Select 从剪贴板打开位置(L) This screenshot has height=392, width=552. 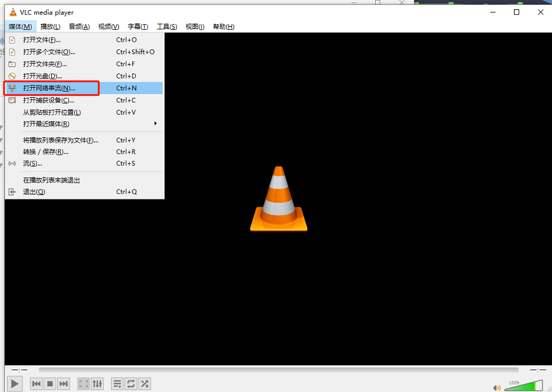(85, 112)
